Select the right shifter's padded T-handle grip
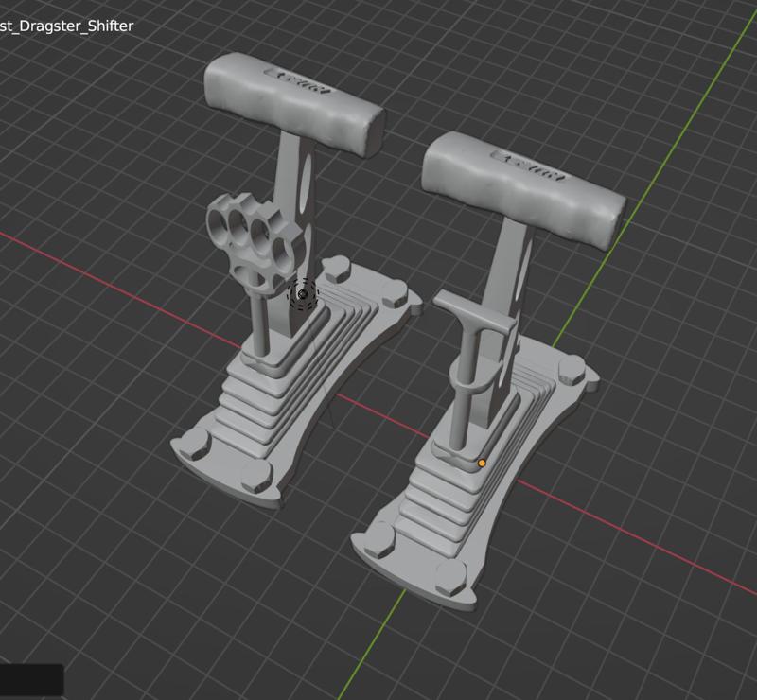757x700 pixels. [523, 190]
